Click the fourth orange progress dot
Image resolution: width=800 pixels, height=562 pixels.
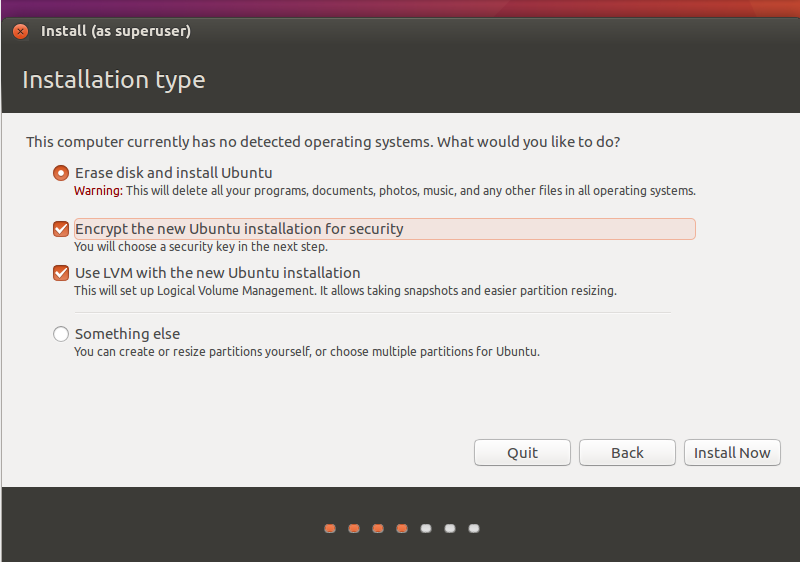pyautogui.click(x=402, y=528)
